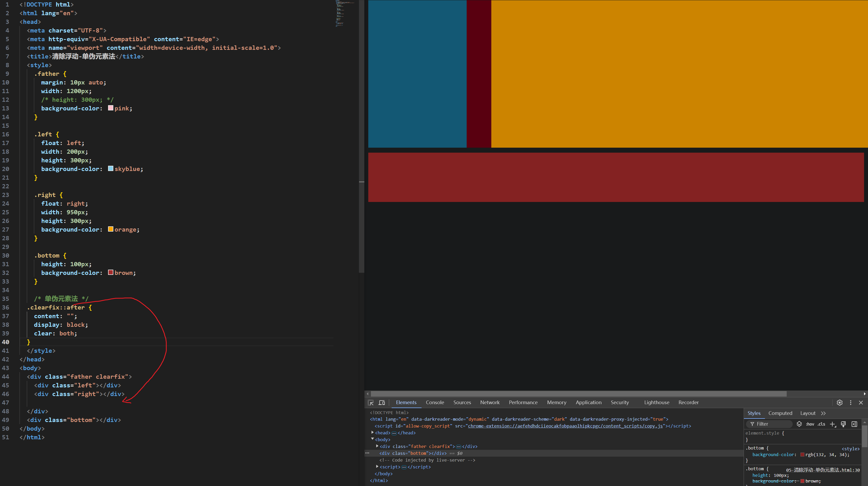Expand the father clearfix div node
868x486 pixels.
[377, 446]
